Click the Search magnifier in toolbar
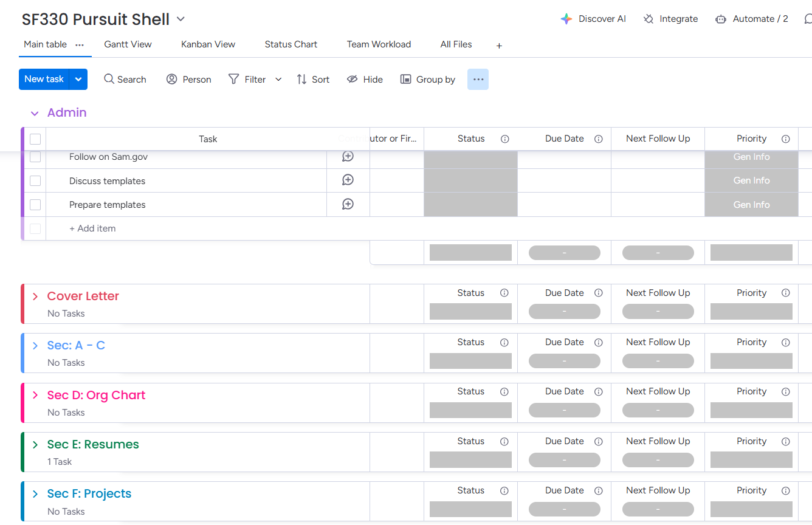Viewport: 812px width, 525px height. (x=109, y=79)
